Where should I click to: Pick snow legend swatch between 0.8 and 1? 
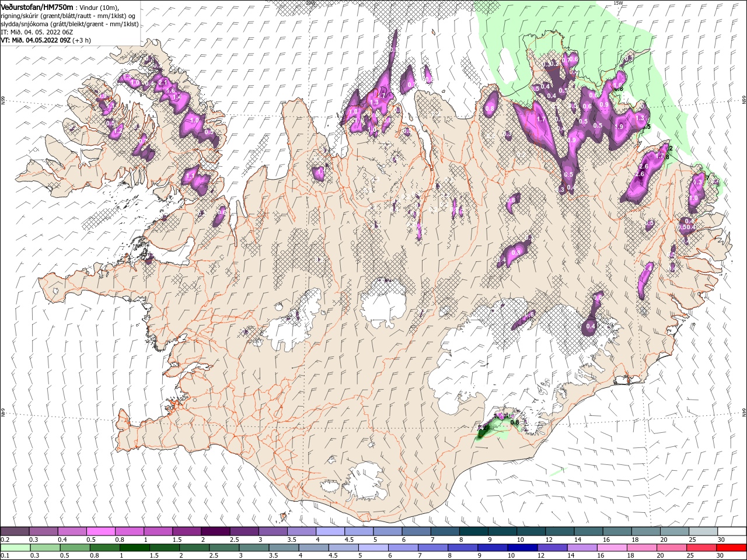(129, 531)
